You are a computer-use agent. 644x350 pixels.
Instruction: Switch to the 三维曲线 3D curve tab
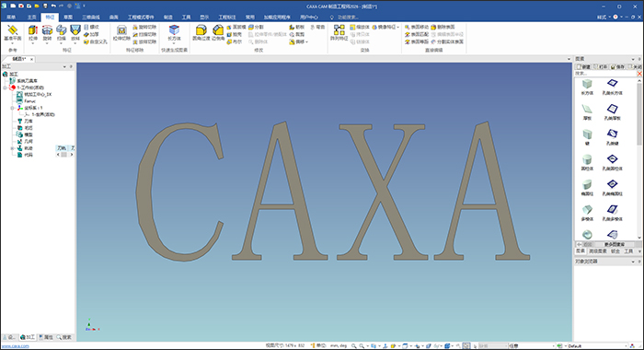coord(91,17)
